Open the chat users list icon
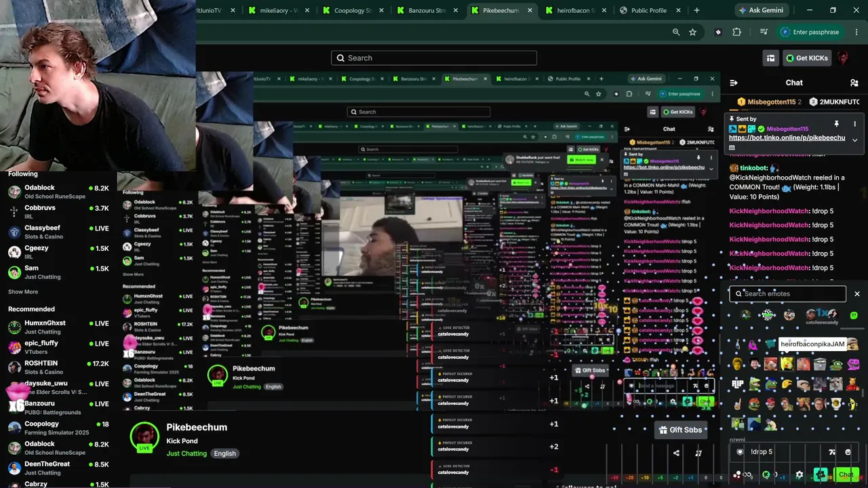This screenshot has height=488, width=868. click(x=854, y=83)
